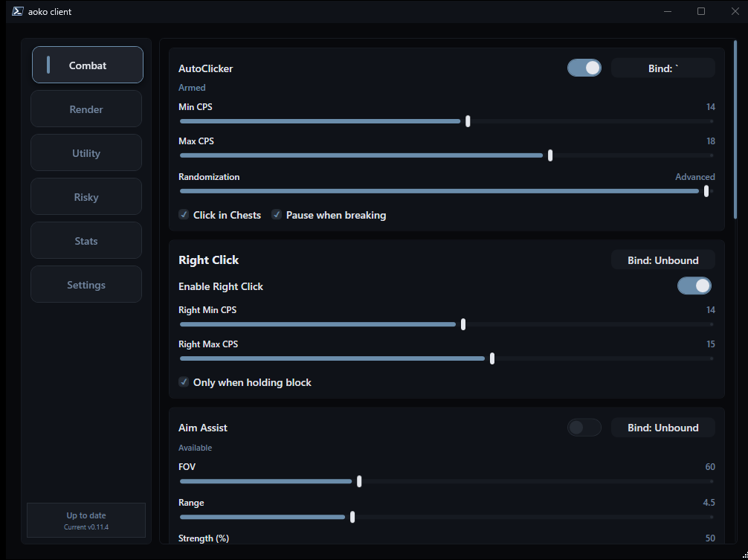Show the Stats page

tap(86, 240)
